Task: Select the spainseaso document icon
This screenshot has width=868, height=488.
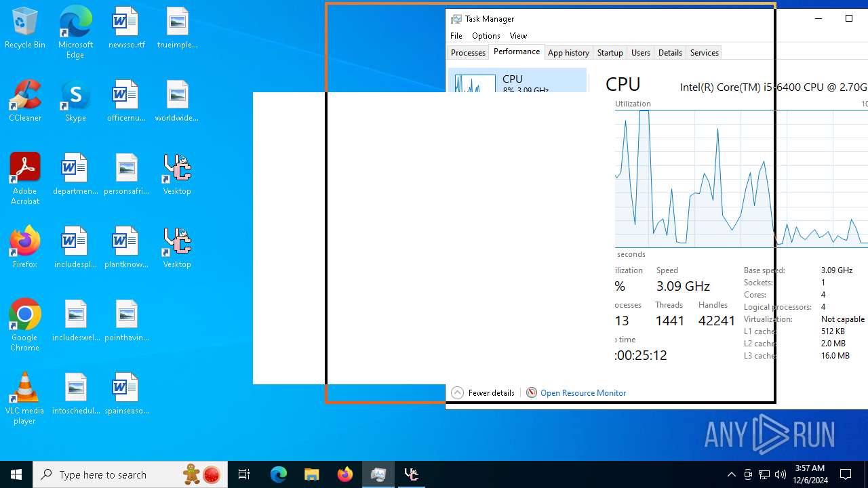Action: pos(126,394)
